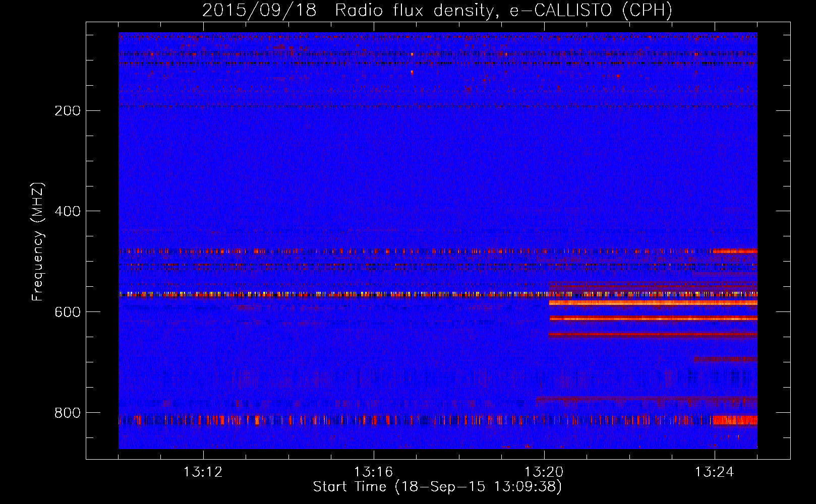816x504 pixels.
Task: Click the 'Frequency (MHZ)' axis label
Action: [38, 241]
